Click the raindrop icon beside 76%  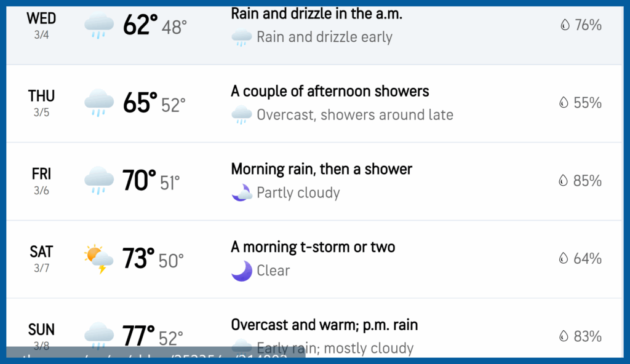click(x=564, y=25)
